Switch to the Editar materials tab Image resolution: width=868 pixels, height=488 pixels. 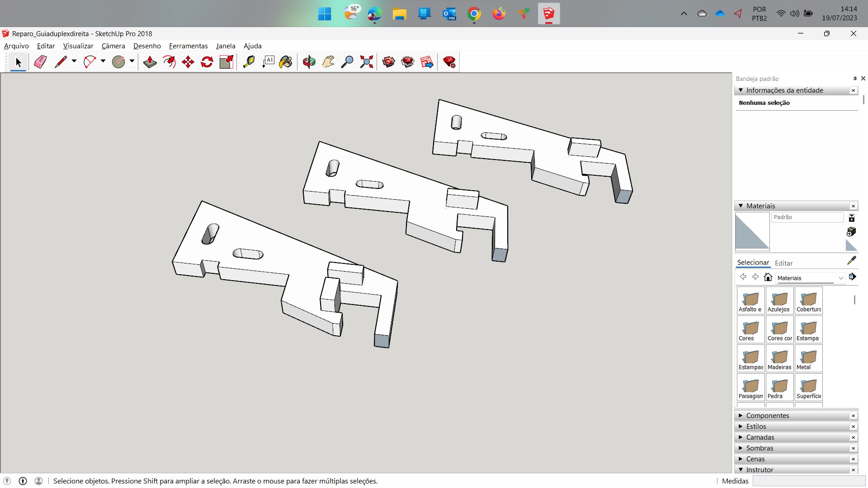[x=783, y=263]
